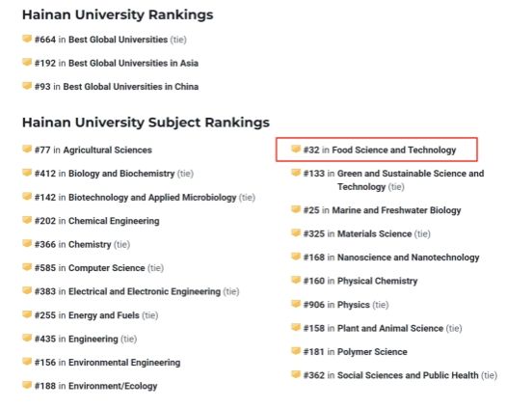The image size is (532, 408).
Task: Click badge icon beside #664 Best Global Universities
Action: pyautogui.click(x=27, y=39)
